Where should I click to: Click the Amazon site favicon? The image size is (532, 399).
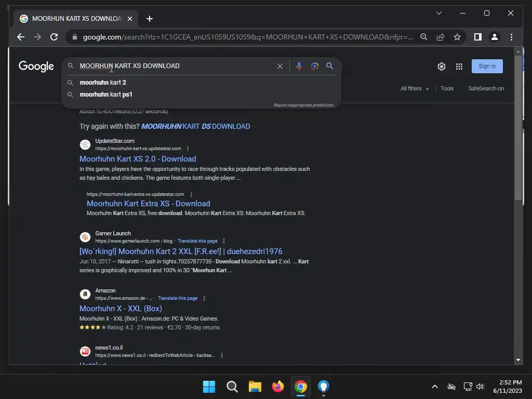point(85,294)
